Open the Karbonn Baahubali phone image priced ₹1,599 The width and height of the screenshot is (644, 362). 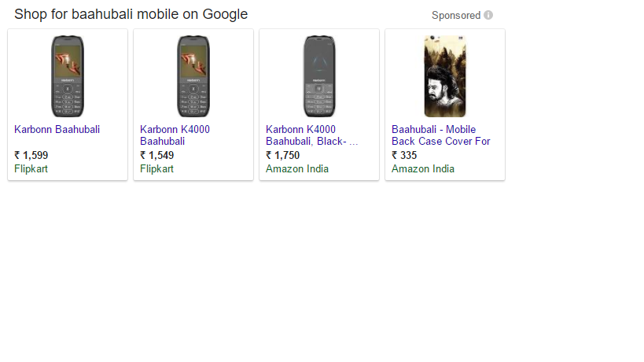tap(68, 76)
